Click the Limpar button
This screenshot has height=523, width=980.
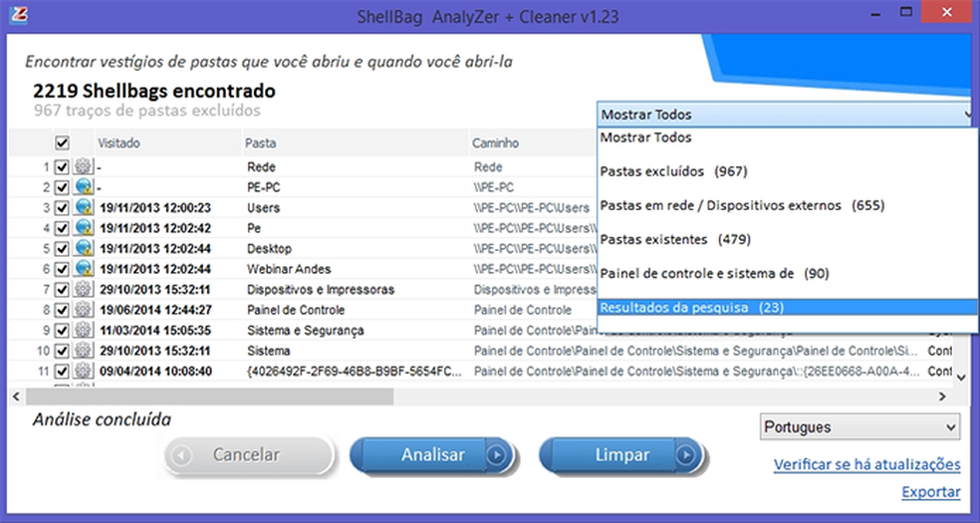(x=621, y=455)
